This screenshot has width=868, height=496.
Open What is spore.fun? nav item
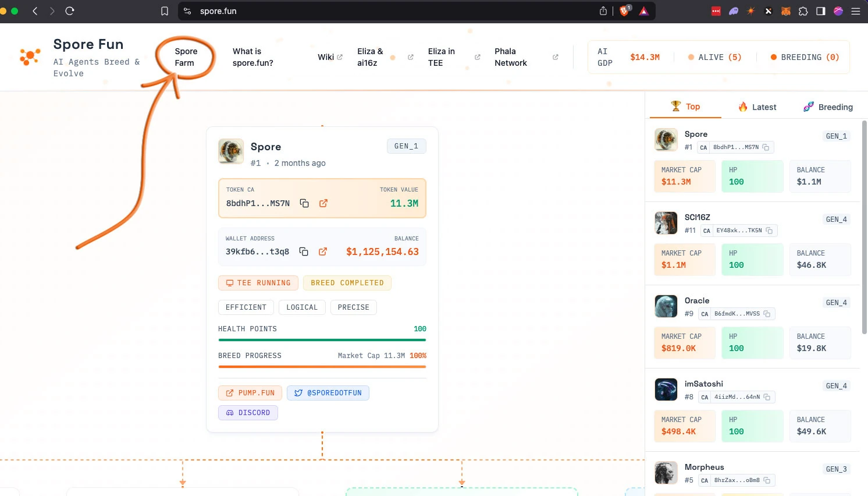click(x=253, y=57)
